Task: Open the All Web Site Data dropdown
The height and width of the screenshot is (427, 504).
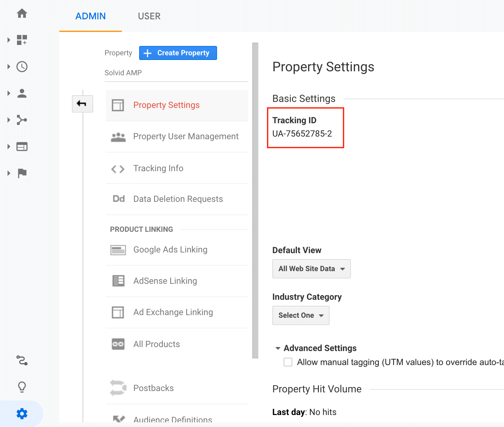Action: tap(312, 269)
